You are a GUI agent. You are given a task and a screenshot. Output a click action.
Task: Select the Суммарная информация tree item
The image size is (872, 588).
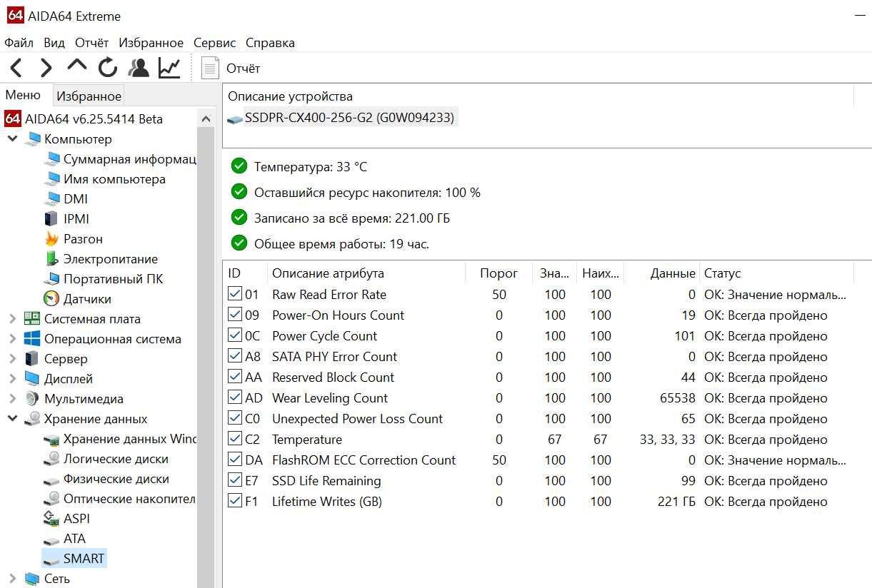[x=121, y=159]
